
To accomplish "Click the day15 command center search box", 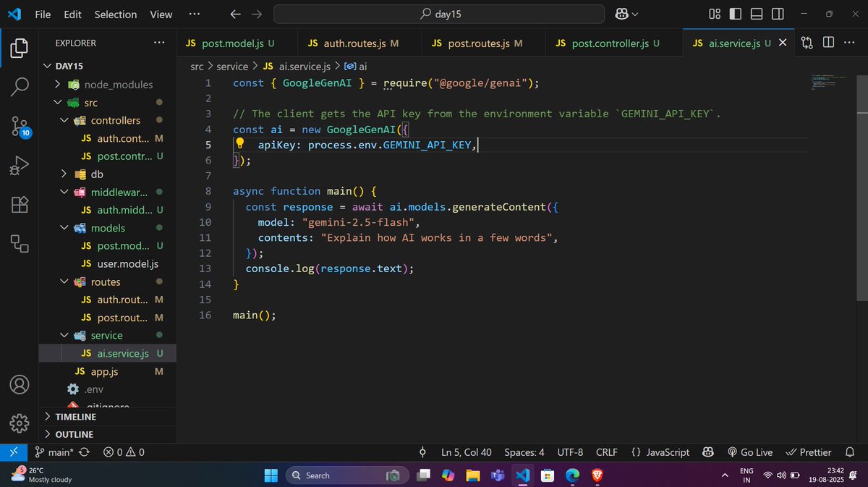I will [438, 14].
